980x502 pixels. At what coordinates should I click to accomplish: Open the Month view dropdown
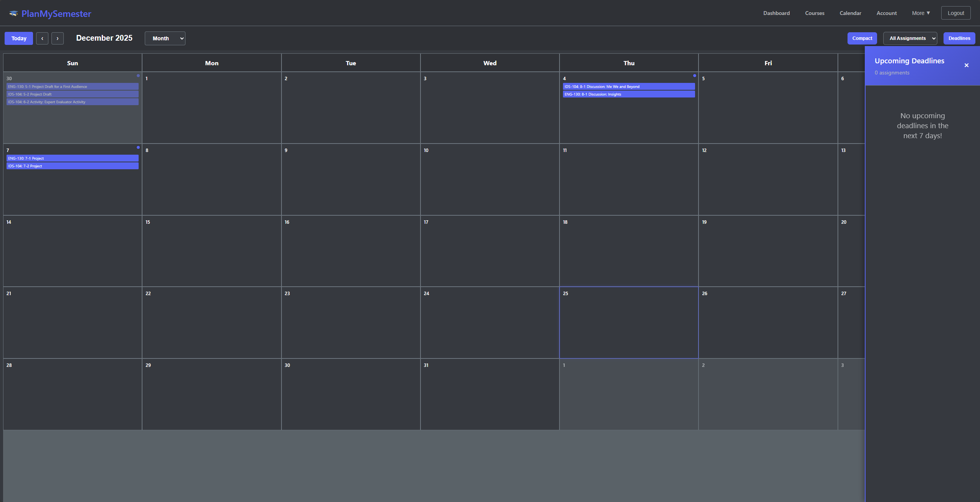[165, 38]
